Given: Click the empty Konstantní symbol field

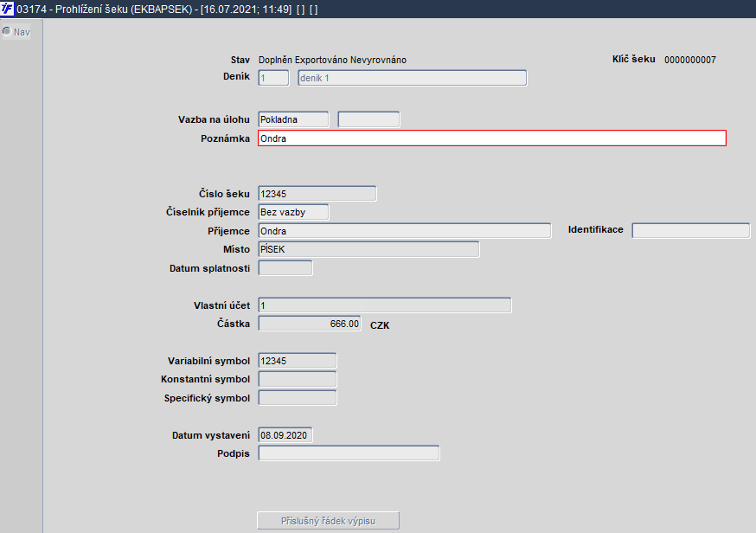Looking at the screenshot, I should click(x=298, y=379).
